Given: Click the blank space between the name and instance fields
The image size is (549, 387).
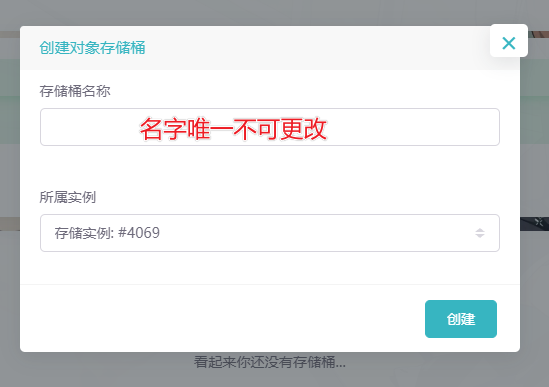Looking at the screenshot, I should [270, 167].
